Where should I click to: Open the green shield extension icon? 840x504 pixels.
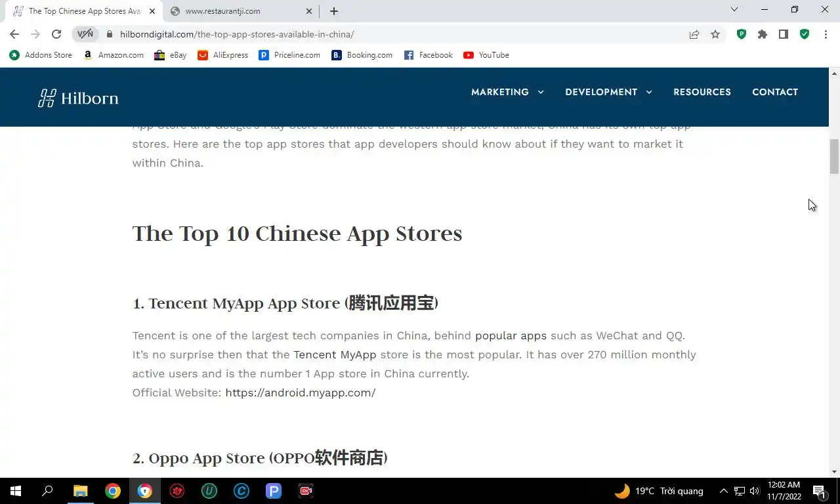805,34
